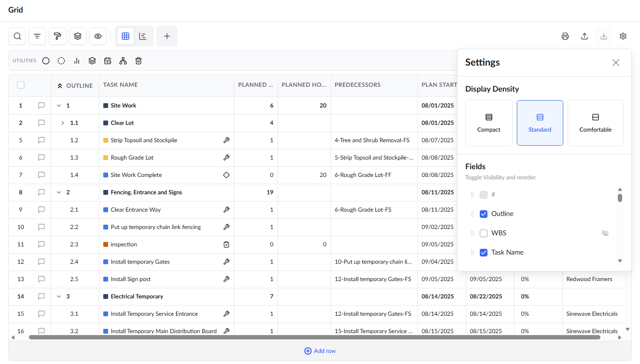Click wrench icon on Rough Grade Lot
The width and height of the screenshot is (640, 364).
(x=226, y=158)
